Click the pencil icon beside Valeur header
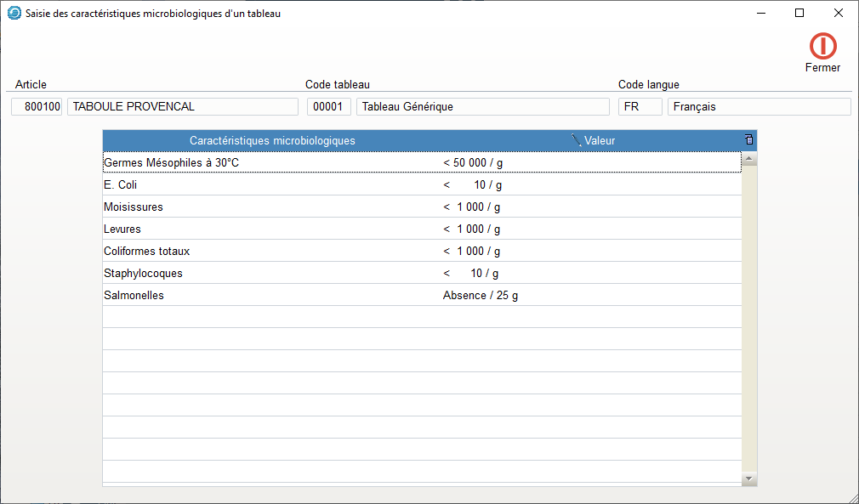Image resolution: width=859 pixels, height=504 pixels. [577, 140]
